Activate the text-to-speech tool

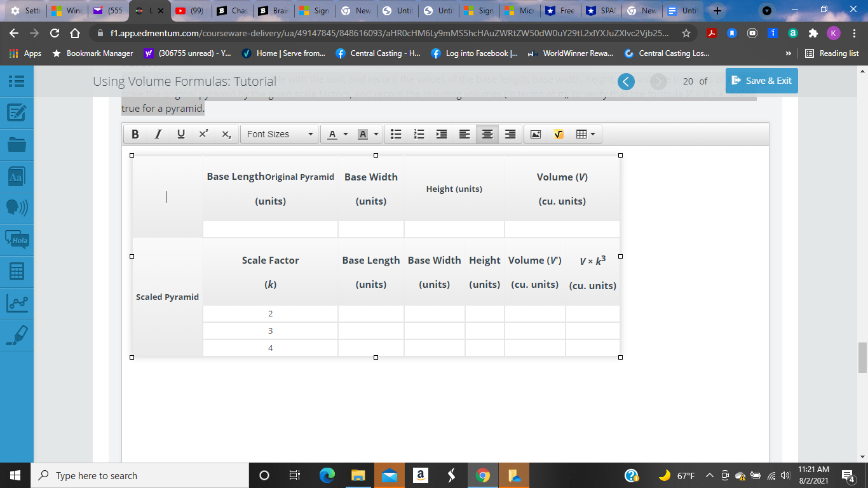click(17, 208)
